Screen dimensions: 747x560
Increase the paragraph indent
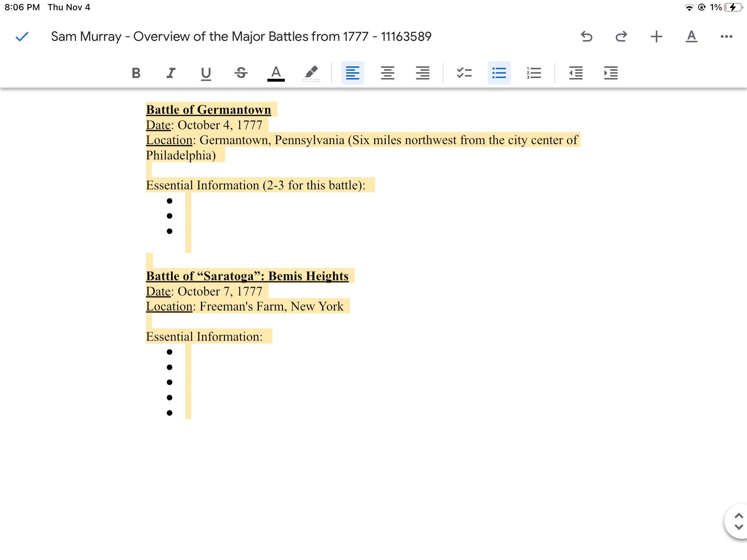[611, 73]
